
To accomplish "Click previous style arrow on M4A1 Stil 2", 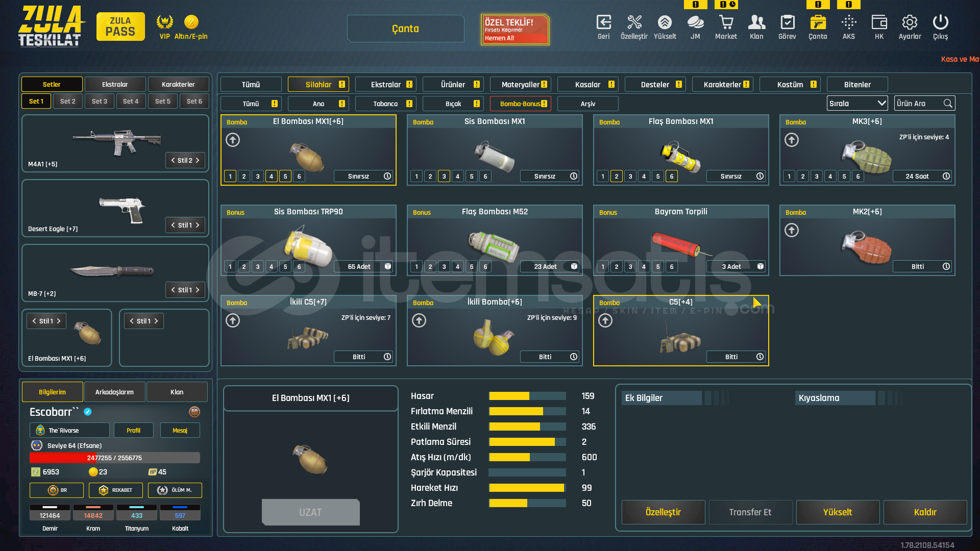I will [173, 160].
